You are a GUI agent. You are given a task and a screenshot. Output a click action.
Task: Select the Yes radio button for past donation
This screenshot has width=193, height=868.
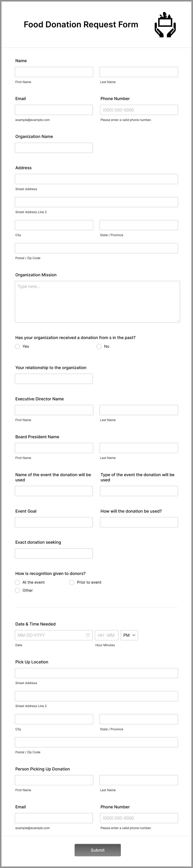pyautogui.click(x=17, y=346)
